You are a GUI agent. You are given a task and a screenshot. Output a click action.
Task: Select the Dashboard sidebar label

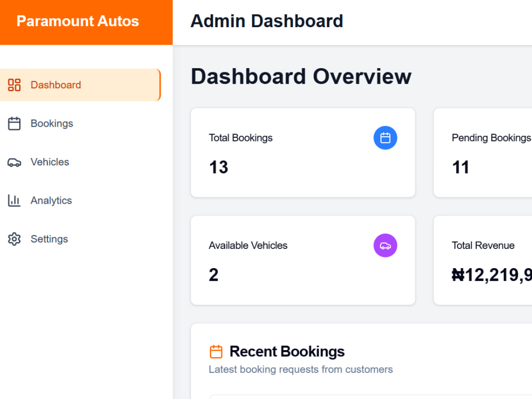[x=56, y=85]
